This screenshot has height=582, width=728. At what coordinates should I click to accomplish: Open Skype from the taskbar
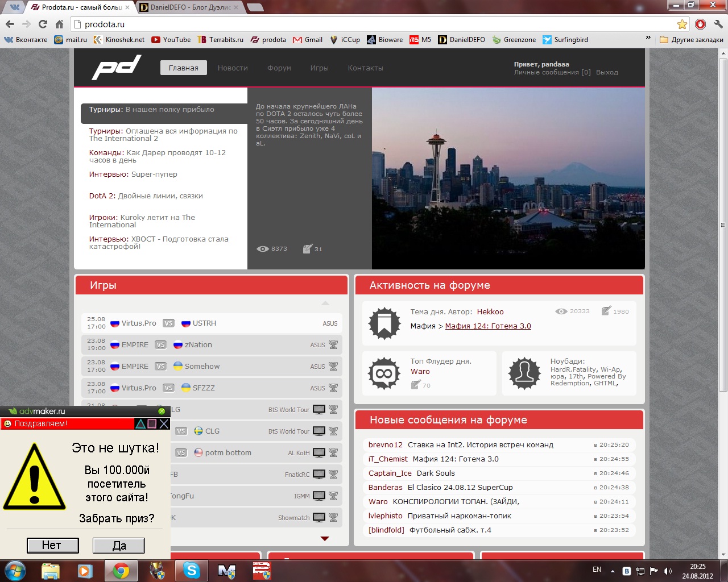click(x=191, y=570)
